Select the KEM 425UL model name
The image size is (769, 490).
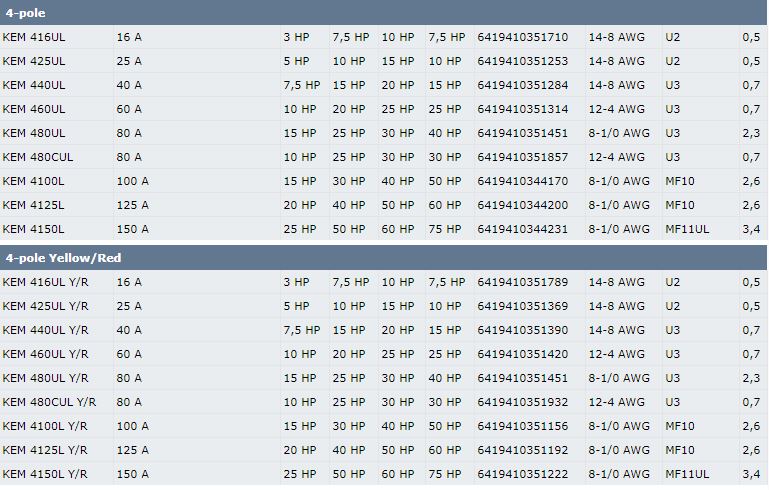34,61
